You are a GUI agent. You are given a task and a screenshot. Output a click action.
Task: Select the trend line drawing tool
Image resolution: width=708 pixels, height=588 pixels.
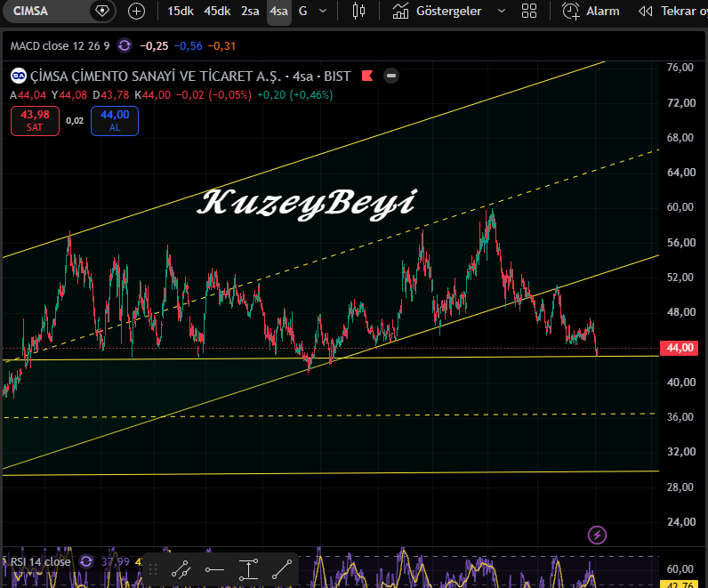282,569
